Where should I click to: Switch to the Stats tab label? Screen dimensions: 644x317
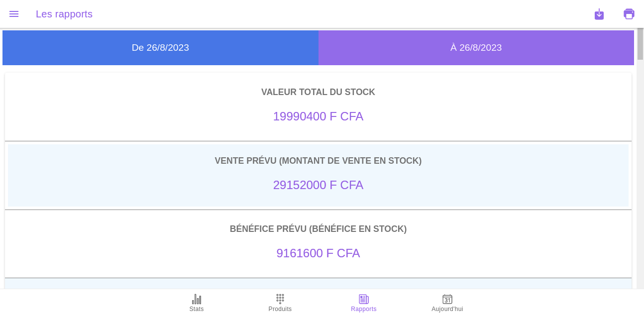point(197,309)
